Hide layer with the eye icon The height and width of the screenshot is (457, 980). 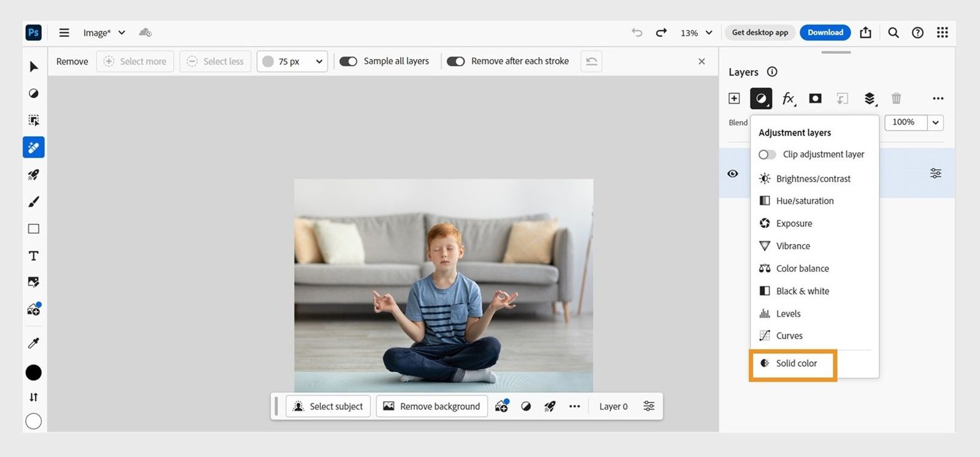tap(733, 174)
